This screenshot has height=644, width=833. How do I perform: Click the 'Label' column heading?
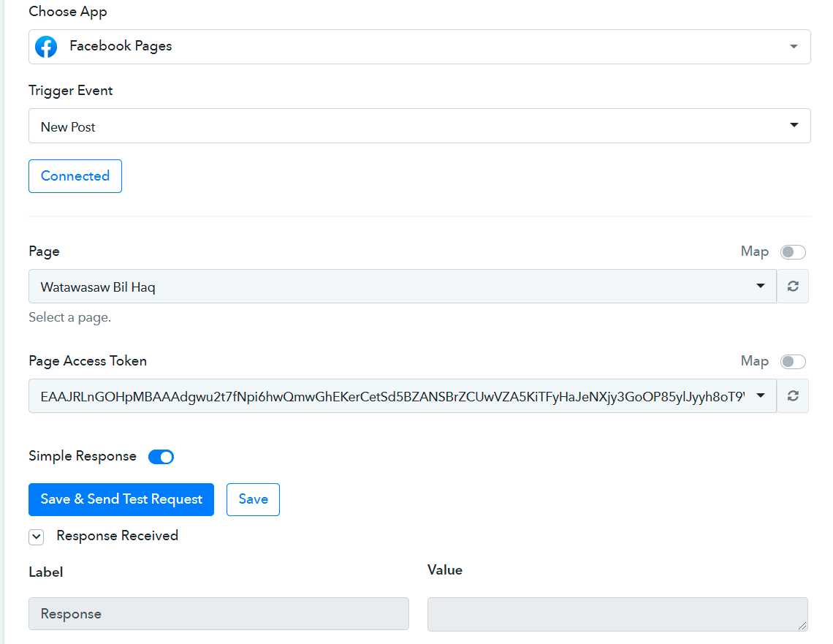(46, 572)
